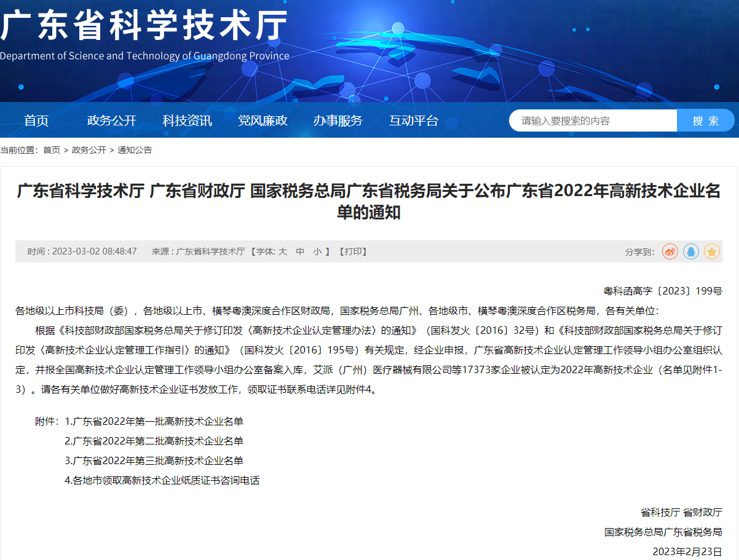
Task: Open the 党风廉政 menu item
Action: pos(263,120)
